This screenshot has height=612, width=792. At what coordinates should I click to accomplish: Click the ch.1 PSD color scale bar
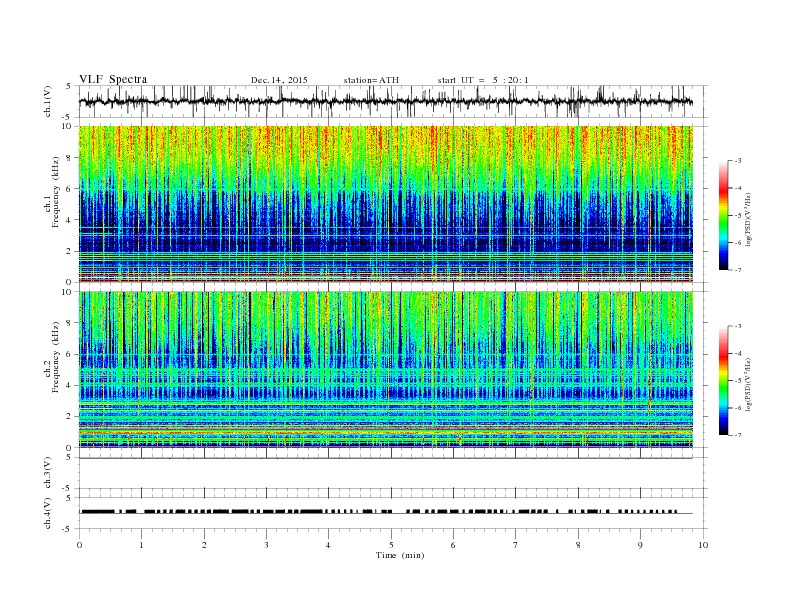[724, 215]
